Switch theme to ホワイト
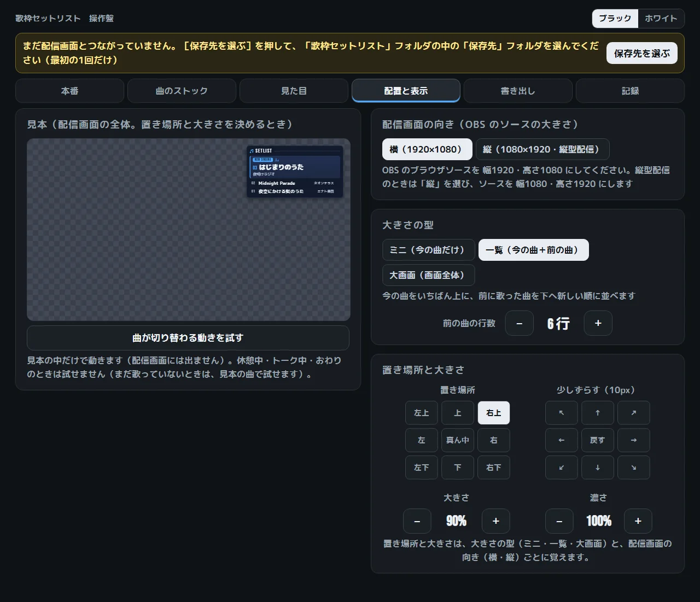This screenshot has width=700, height=602. click(x=661, y=18)
